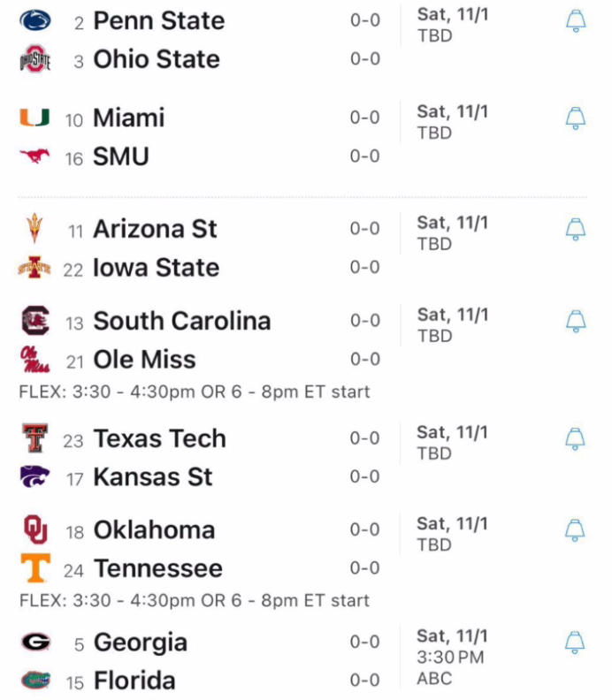Screen dimensions: 612x700
Task: Tap bell icon for South Carolina game
Action: tap(576, 321)
